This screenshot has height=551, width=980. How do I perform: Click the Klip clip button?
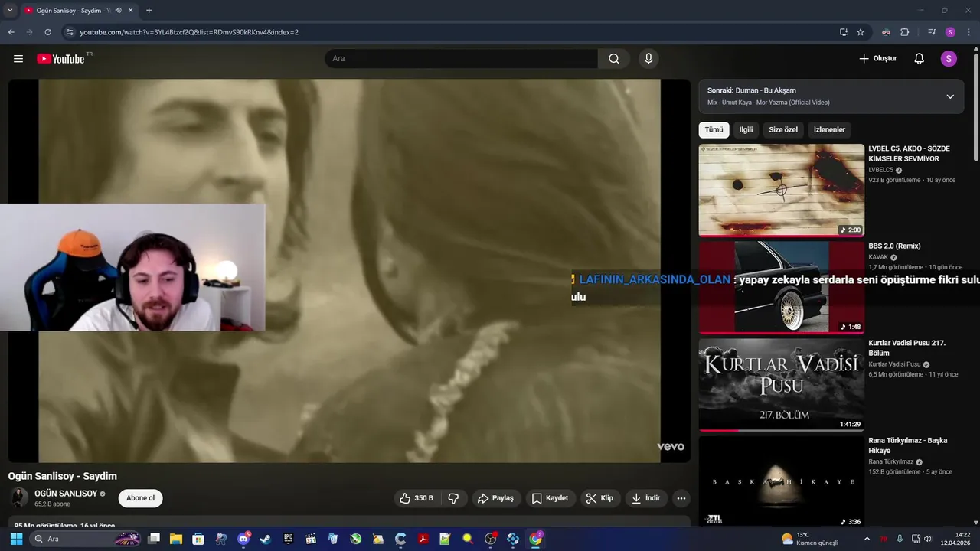(x=599, y=498)
